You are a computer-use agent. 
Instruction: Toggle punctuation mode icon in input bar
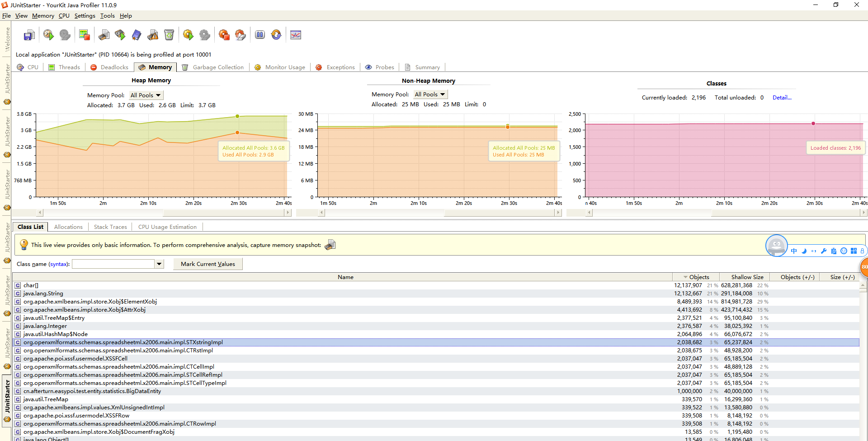click(x=814, y=251)
